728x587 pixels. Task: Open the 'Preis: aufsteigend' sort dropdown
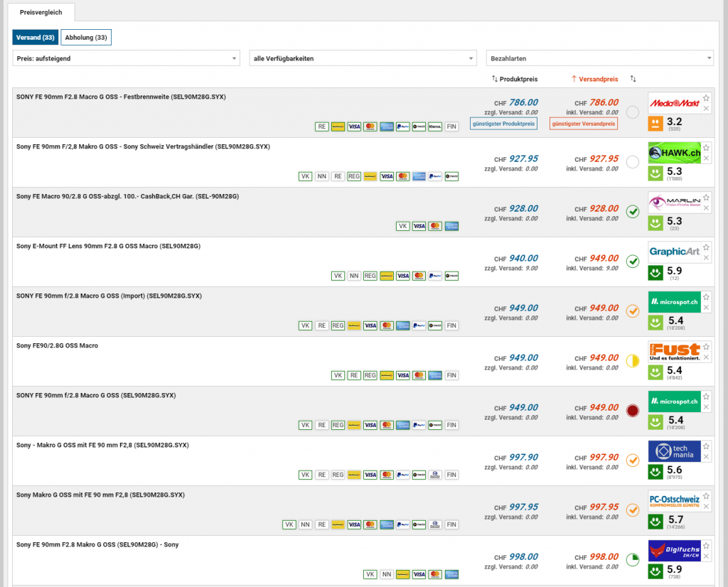[127, 58]
